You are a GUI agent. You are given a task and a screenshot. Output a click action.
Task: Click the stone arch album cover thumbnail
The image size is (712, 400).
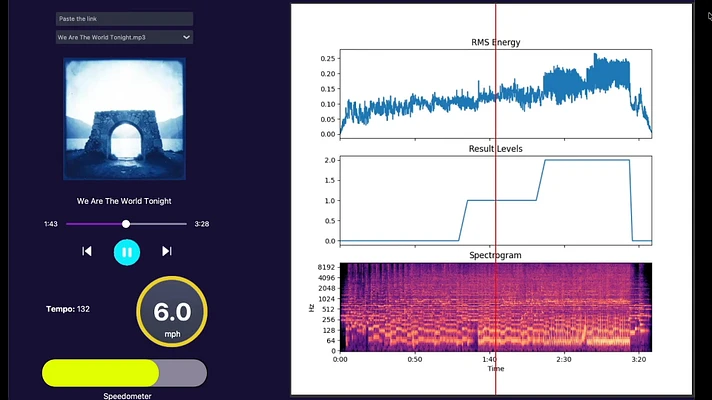pyautogui.click(x=124, y=119)
